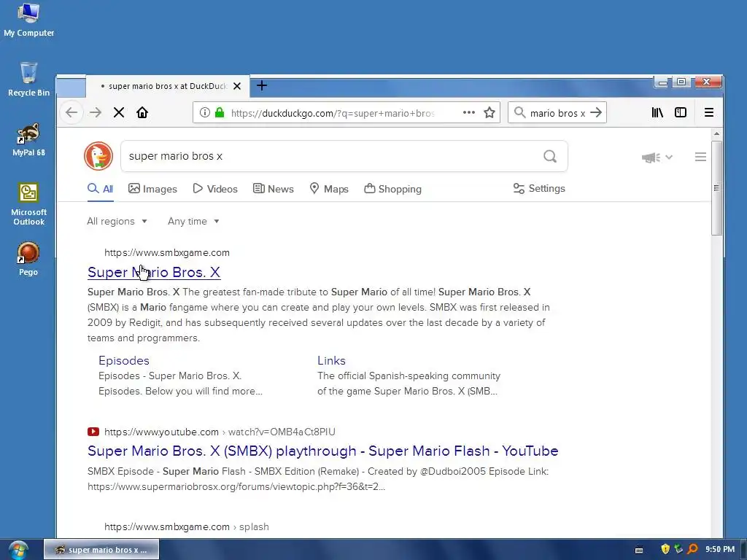Launch MyPal 68 desktop shortcut
The height and width of the screenshot is (560, 747).
pos(28,139)
